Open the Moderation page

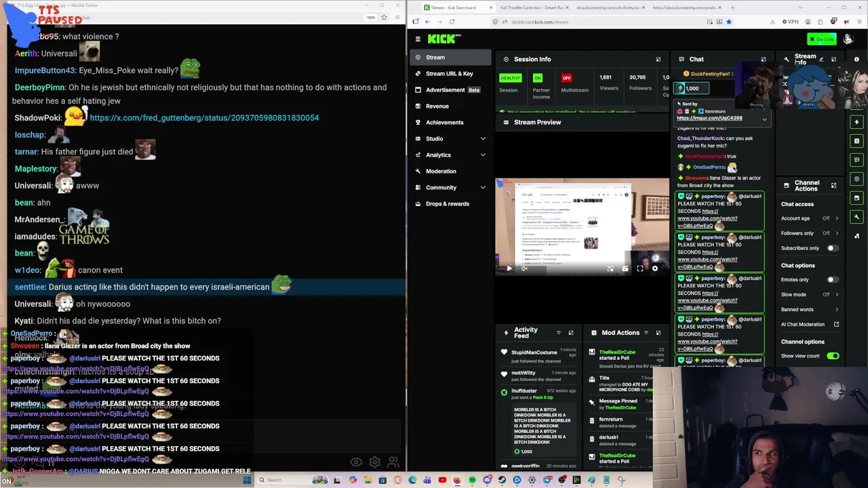(x=450, y=171)
